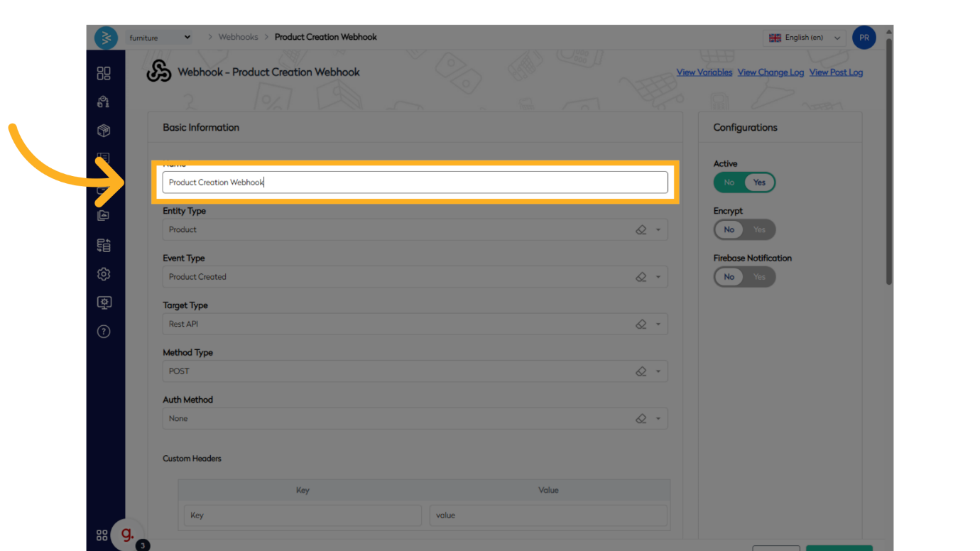This screenshot has height=551, width=980.
Task: Toggle the Encrypt switch
Action: [744, 229]
